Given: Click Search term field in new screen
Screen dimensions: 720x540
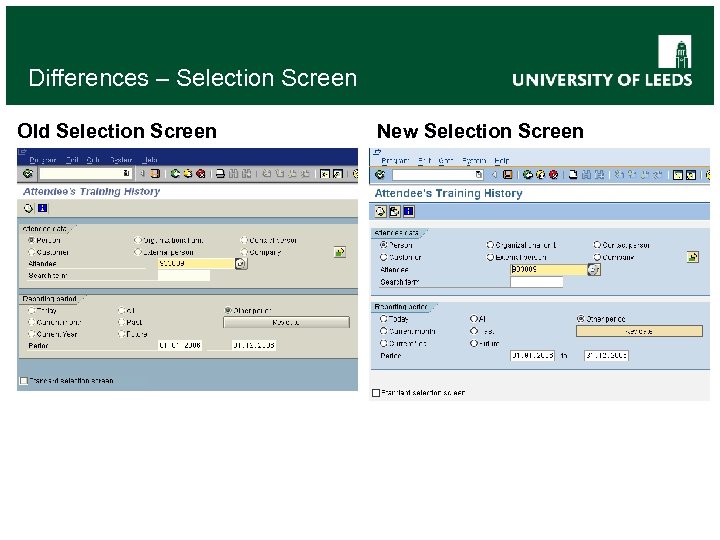Looking at the screenshot, I should click(536, 282).
